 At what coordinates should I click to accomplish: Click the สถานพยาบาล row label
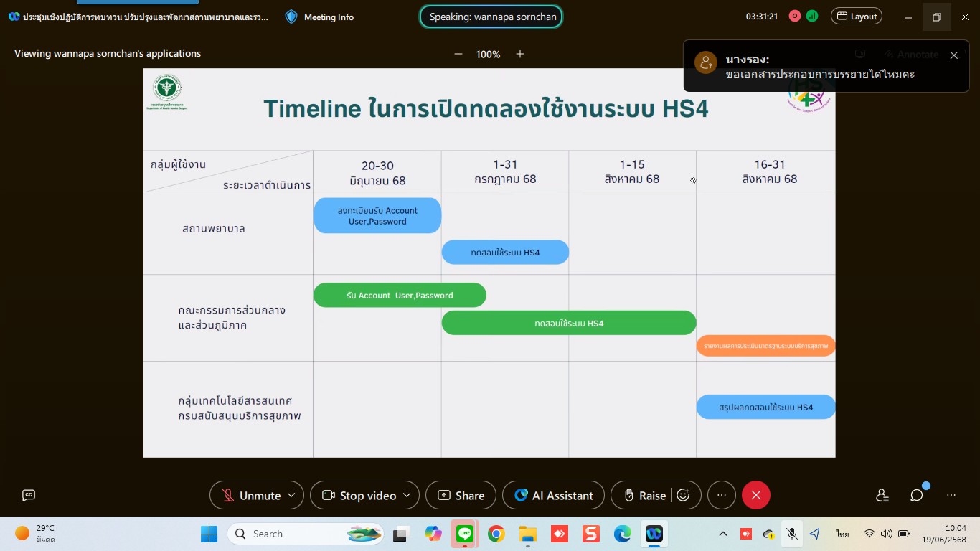click(x=214, y=229)
